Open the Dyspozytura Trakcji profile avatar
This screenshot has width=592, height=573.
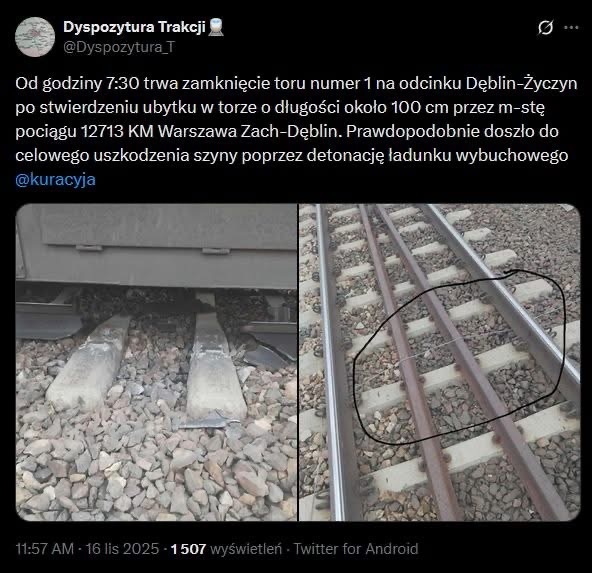point(35,37)
